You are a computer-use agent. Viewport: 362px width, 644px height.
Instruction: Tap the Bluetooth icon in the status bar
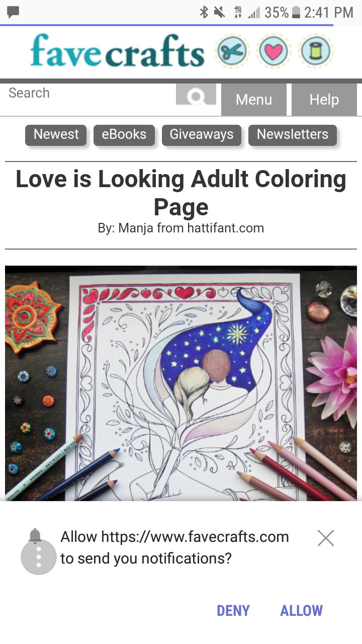[x=204, y=12]
